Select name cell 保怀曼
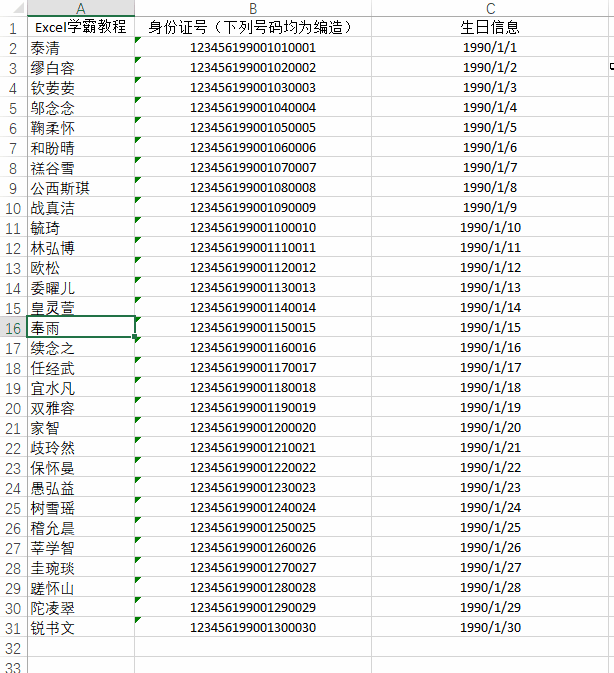 [x=81, y=468]
